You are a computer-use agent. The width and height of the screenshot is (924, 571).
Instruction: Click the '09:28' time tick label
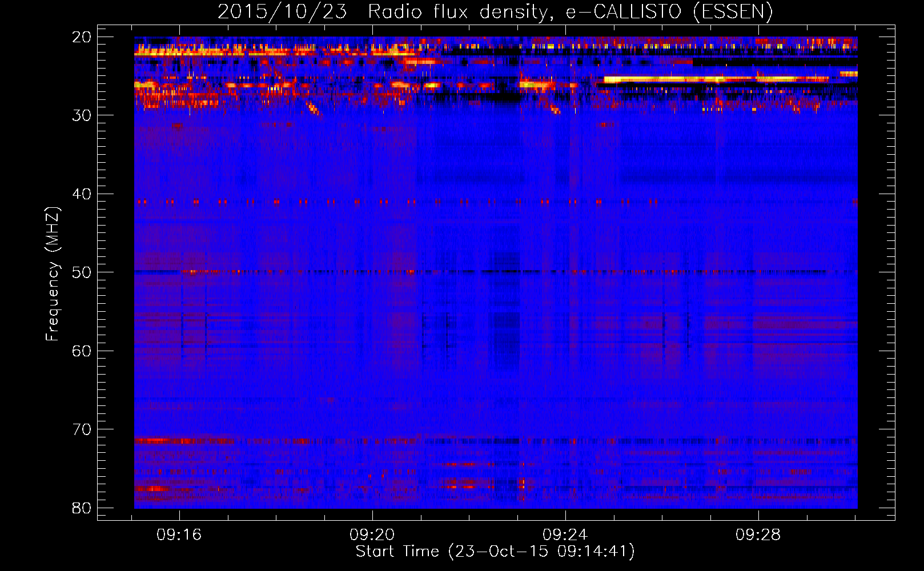(x=758, y=535)
